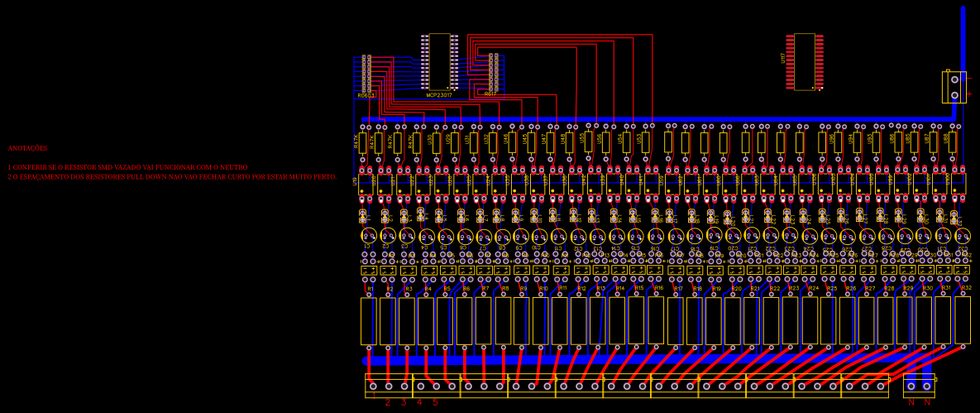Click terminal block pad numbered 5
The width and height of the screenshot is (980, 413).
coord(437,386)
